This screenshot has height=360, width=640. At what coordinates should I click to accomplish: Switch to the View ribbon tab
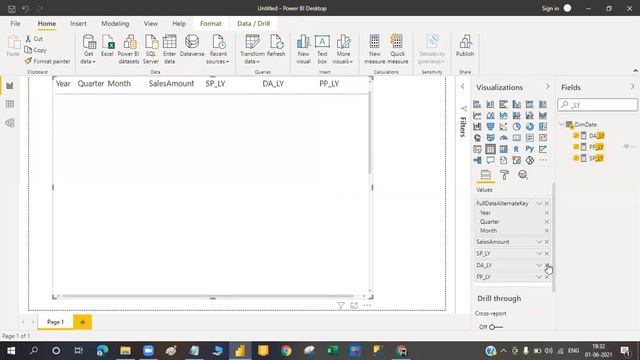[x=151, y=24]
